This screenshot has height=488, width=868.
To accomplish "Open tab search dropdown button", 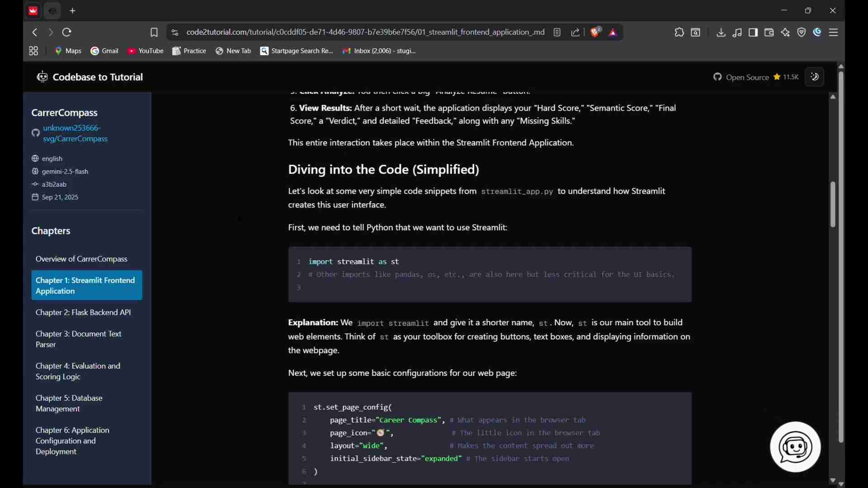I will pyautogui.click(x=697, y=33).
